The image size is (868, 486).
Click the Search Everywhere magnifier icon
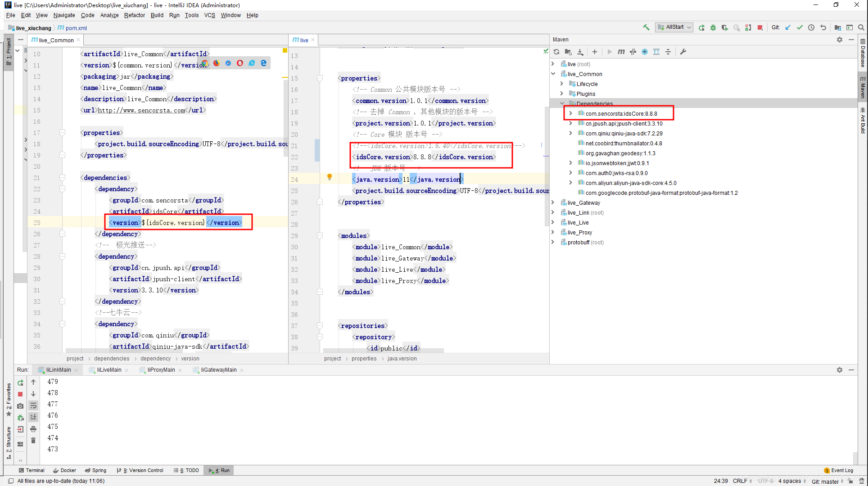[861, 27]
